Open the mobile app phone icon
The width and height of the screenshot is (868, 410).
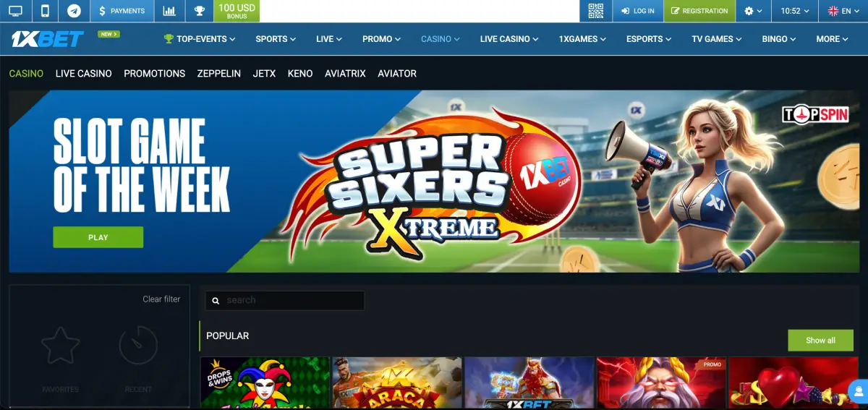click(x=45, y=11)
